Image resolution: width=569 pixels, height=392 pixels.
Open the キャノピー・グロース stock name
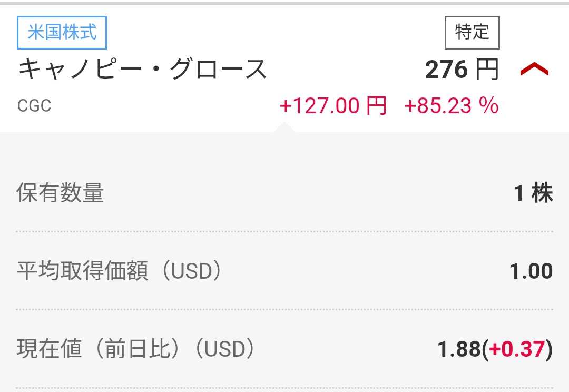pyautogui.click(x=142, y=70)
